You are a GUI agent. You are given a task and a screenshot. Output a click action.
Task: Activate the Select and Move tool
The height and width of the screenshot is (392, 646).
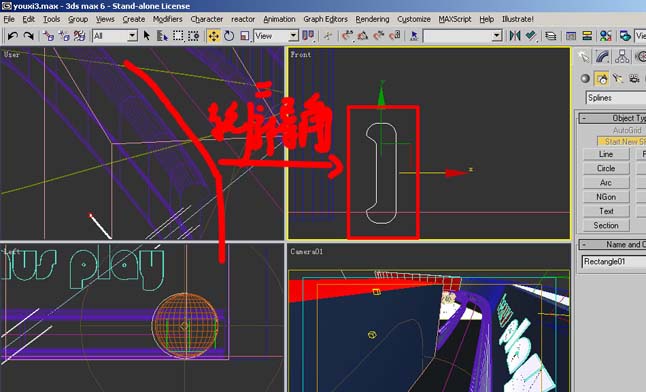[213, 36]
